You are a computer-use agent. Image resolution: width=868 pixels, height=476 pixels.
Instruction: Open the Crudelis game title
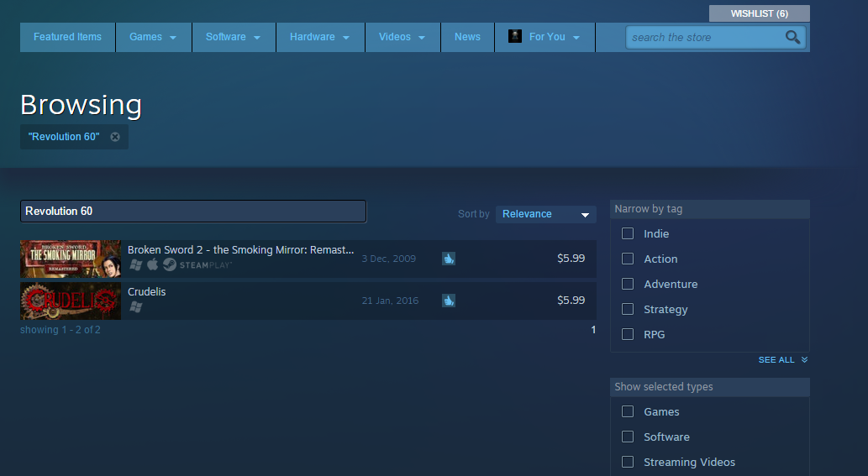(x=147, y=292)
